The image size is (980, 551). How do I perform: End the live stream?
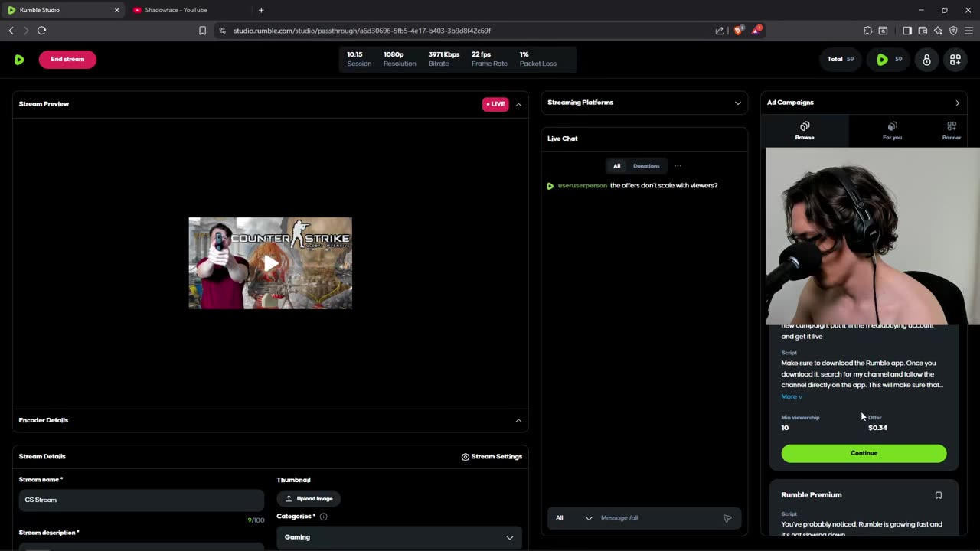[x=67, y=59]
